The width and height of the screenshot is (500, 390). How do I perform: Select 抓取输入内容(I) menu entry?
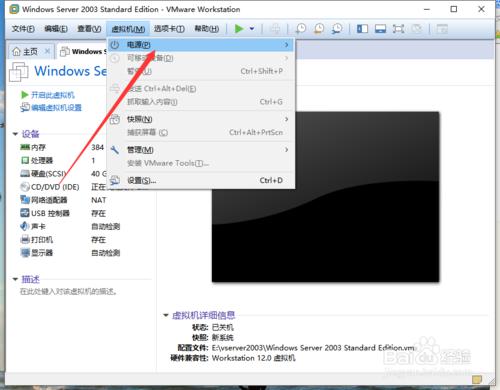click(201, 102)
